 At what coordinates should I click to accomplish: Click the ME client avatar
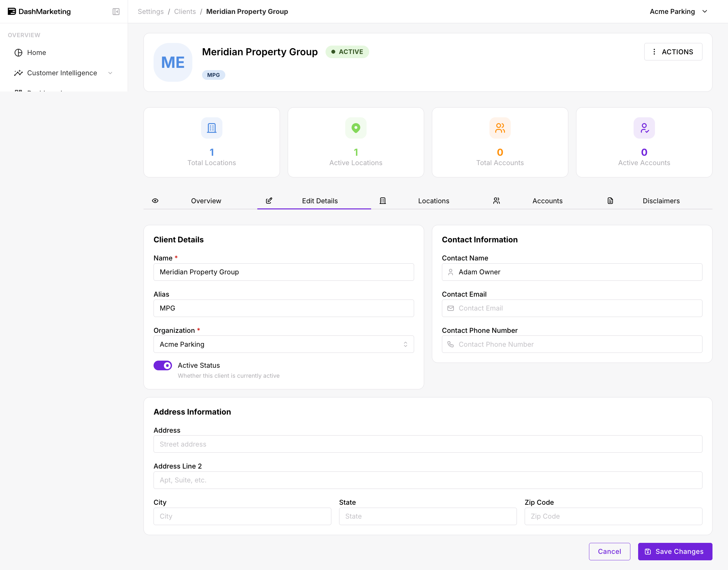coord(173,62)
